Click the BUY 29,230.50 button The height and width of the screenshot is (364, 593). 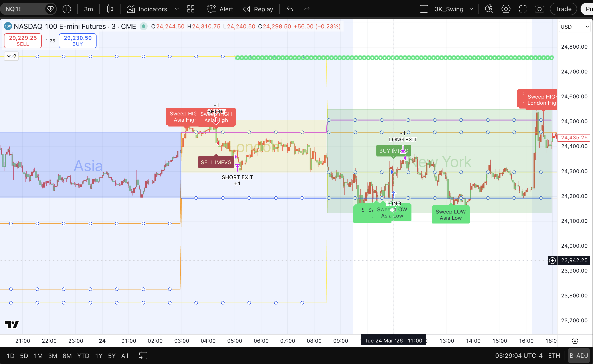coord(78,41)
